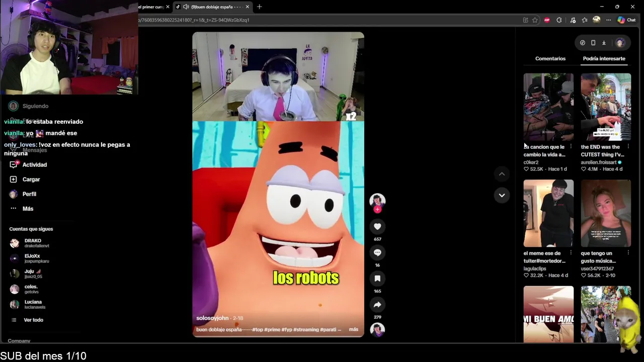Open the c0ker2 recommended video thumbnail
This screenshot has width=644, height=362.
[x=548, y=107]
